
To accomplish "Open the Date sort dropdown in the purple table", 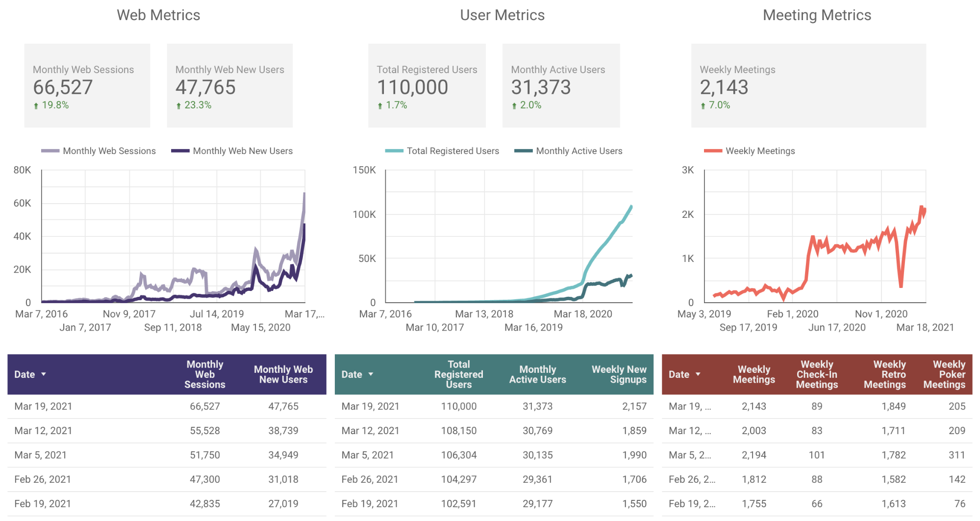I will (x=43, y=374).
